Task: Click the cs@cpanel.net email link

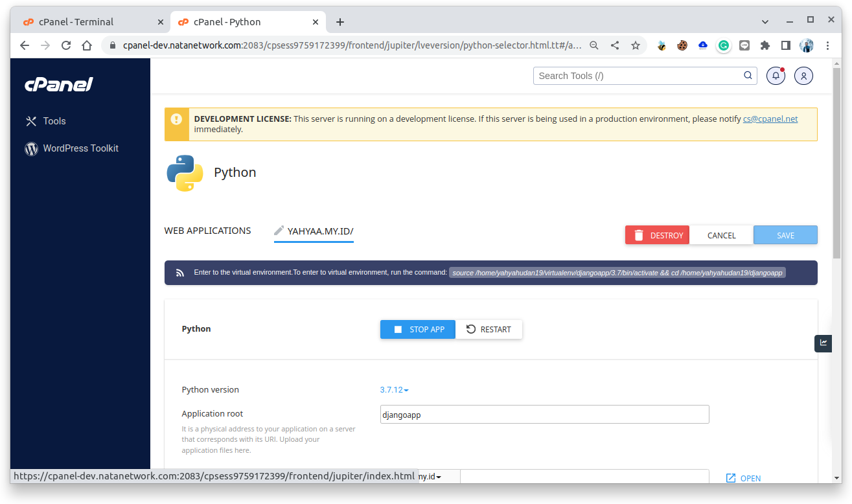Action: [770, 119]
